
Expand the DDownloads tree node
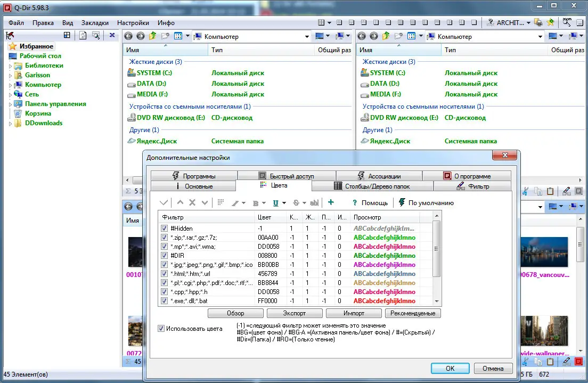pyautogui.click(x=11, y=123)
